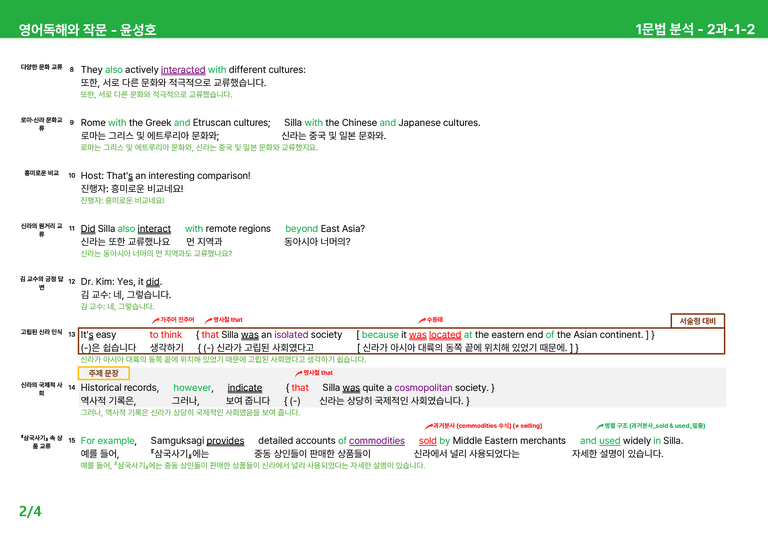
Task: Click the phrase 'Etruscan cultures;'
Action: 231,123
